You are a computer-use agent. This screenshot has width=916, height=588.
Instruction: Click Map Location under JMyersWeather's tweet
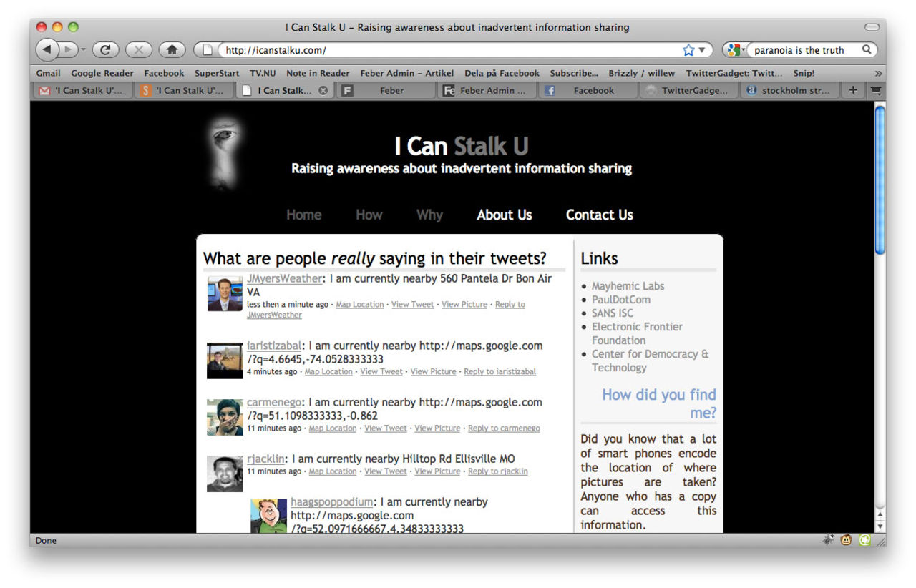(359, 304)
